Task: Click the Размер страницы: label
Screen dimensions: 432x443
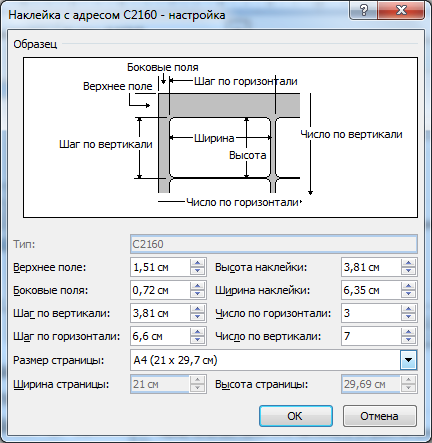Action: click(x=59, y=360)
